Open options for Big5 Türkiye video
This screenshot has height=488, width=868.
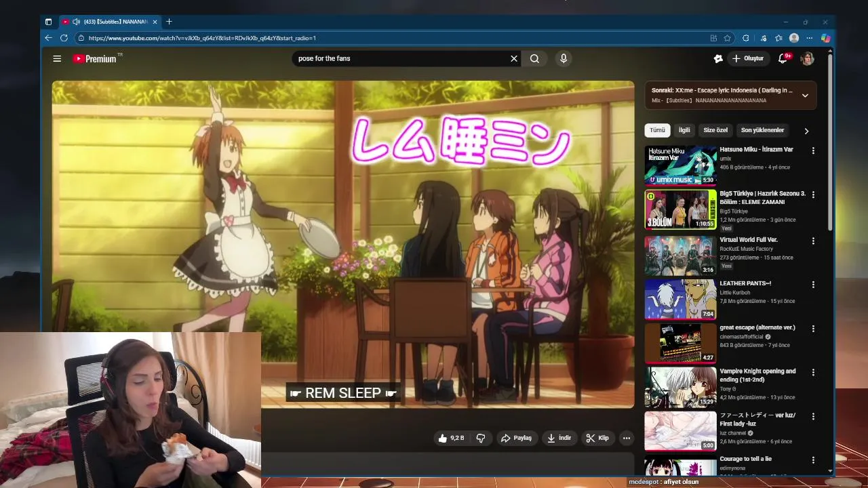click(813, 195)
